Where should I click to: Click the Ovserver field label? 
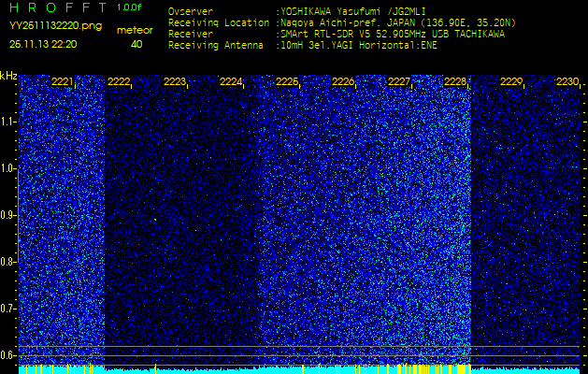tap(191, 11)
